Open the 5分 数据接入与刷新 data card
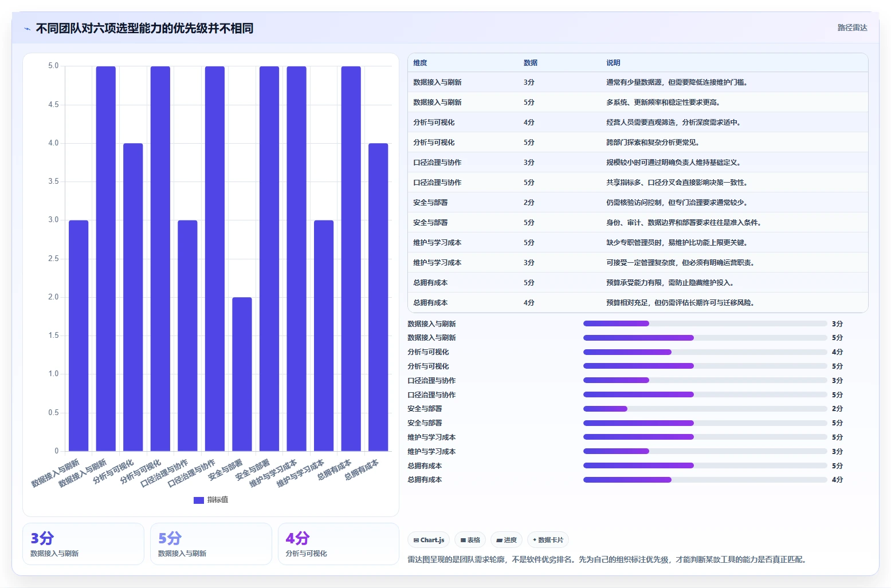The height and width of the screenshot is (588, 891). (x=211, y=544)
